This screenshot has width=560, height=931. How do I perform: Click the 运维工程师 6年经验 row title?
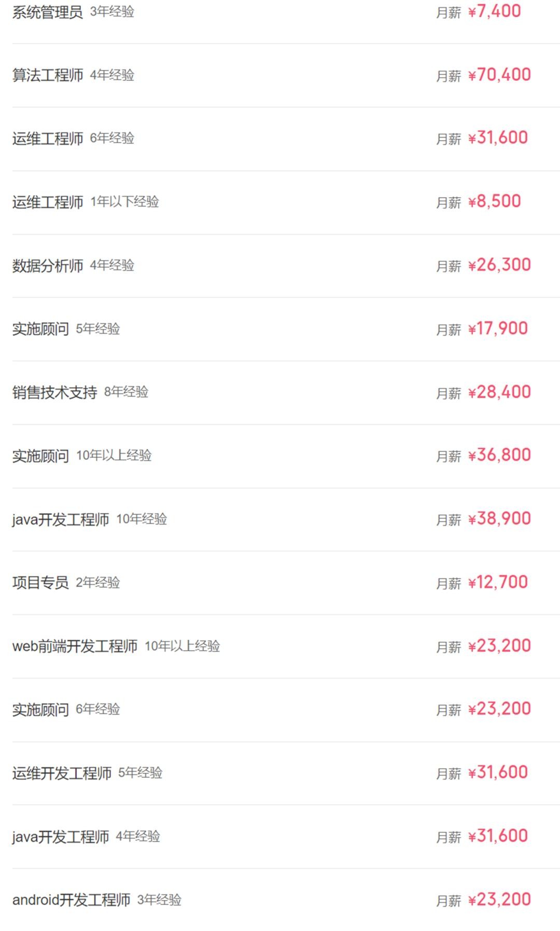[x=48, y=139]
